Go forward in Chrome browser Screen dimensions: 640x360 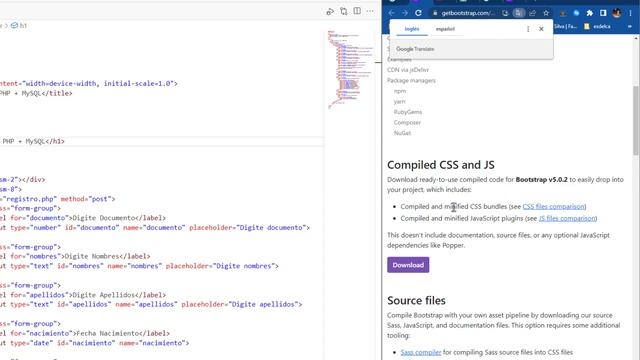(404, 13)
